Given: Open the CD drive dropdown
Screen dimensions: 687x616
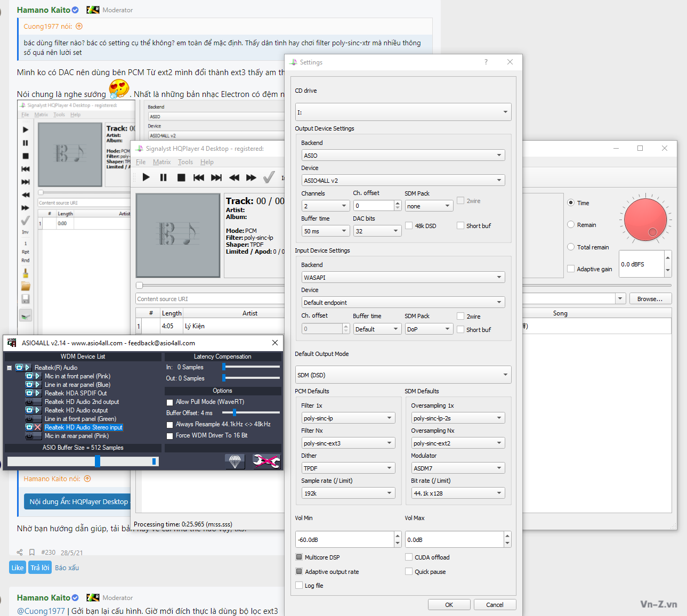Looking at the screenshot, I should tap(403, 112).
